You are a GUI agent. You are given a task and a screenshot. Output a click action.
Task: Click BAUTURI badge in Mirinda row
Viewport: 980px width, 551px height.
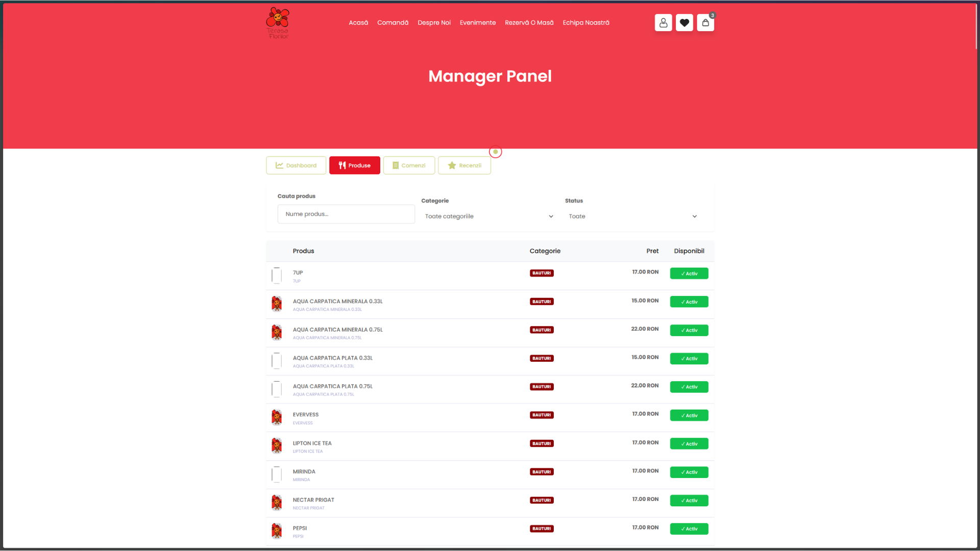coord(542,472)
